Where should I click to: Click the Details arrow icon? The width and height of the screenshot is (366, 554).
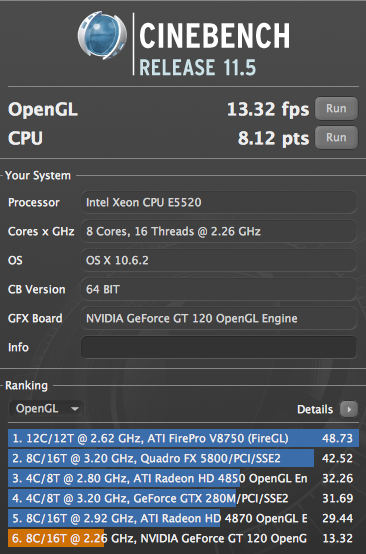(x=349, y=409)
